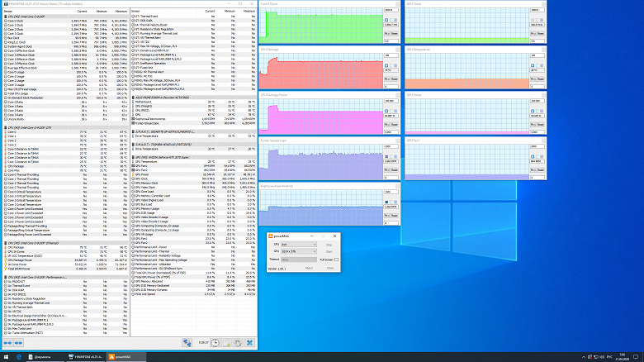644x362 pixels.
Task: Click the minimum value field in CPU Package Power graph
Action: pos(391,132)
